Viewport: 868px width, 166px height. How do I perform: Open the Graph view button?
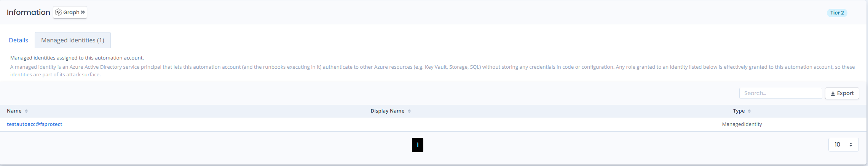tap(70, 12)
